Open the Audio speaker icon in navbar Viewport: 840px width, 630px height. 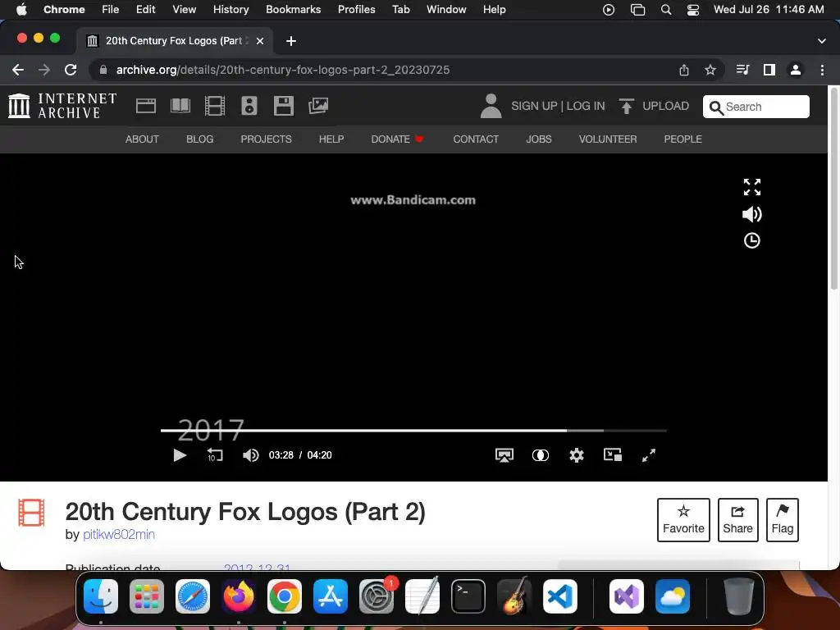pos(249,106)
